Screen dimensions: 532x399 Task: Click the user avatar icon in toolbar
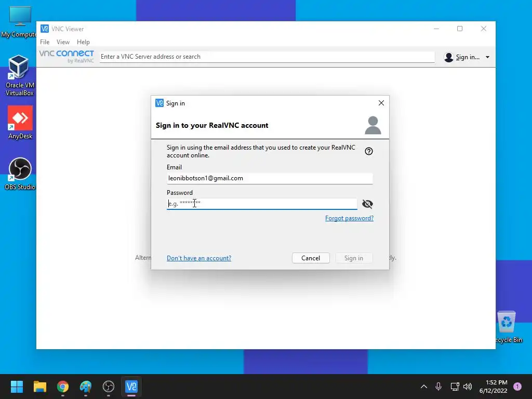point(448,57)
